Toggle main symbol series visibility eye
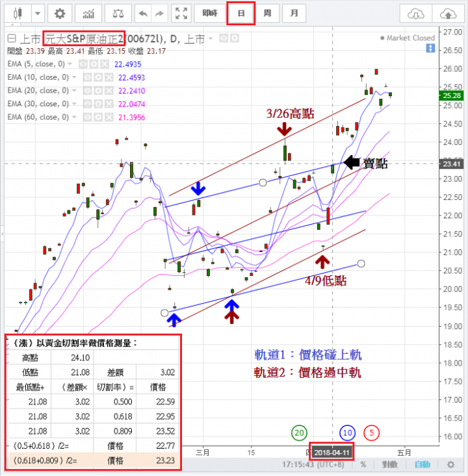 coord(224,38)
